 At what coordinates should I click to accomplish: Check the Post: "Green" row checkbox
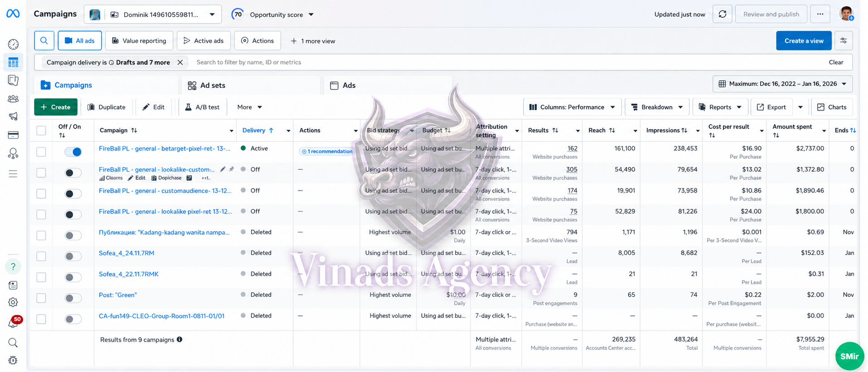[41, 298]
